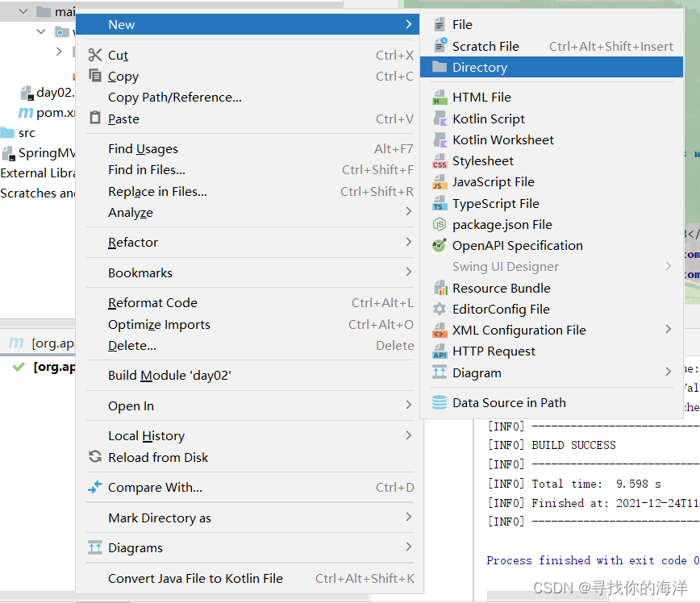Click the Copy icon in context menu
The width and height of the screenshot is (700, 603).
pyautogui.click(x=94, y=76)
